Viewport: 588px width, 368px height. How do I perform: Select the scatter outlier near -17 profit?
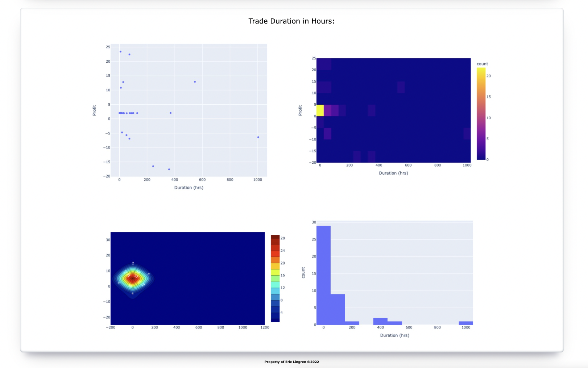(x=168, y=169)
